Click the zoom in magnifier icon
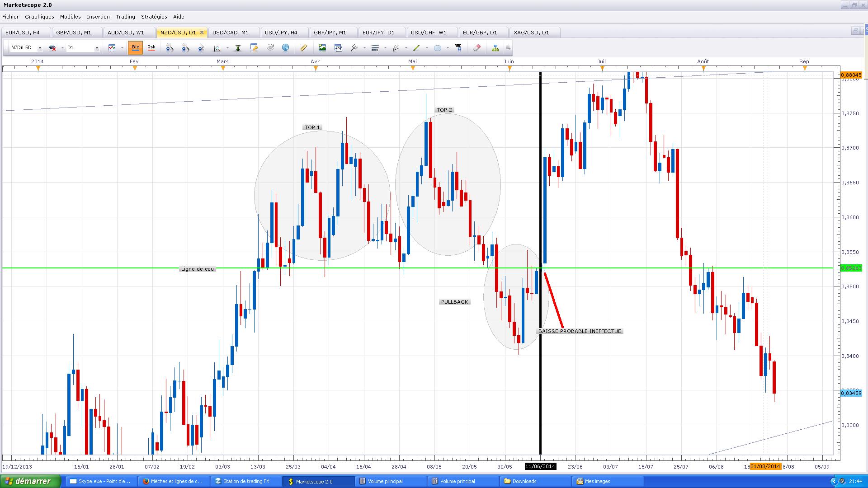868x488 pixels. pyautogui.click(x=170, y=47)
